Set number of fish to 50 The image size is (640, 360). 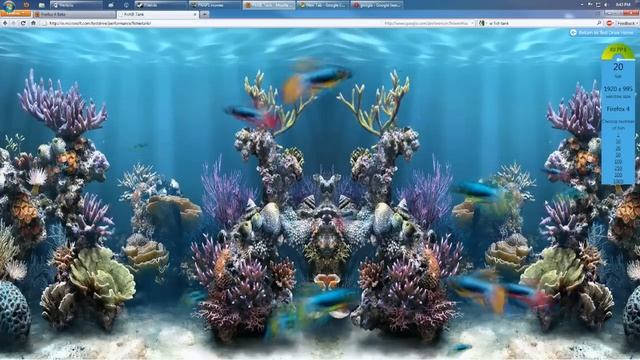(618, 155)
